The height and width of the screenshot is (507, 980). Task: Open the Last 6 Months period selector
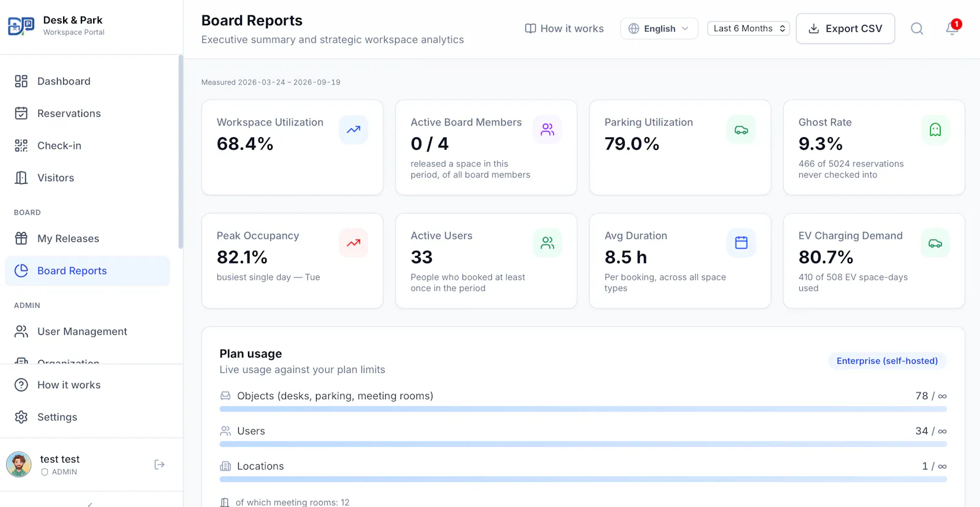coord(748,29)
